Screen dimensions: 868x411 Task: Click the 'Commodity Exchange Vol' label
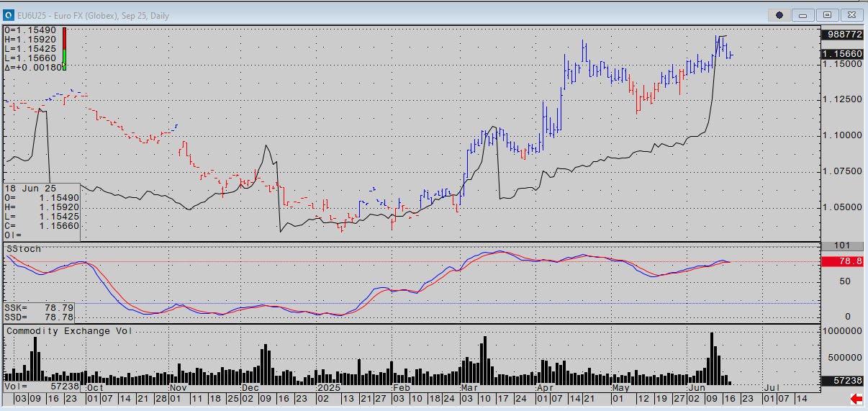tap(68, 331)
